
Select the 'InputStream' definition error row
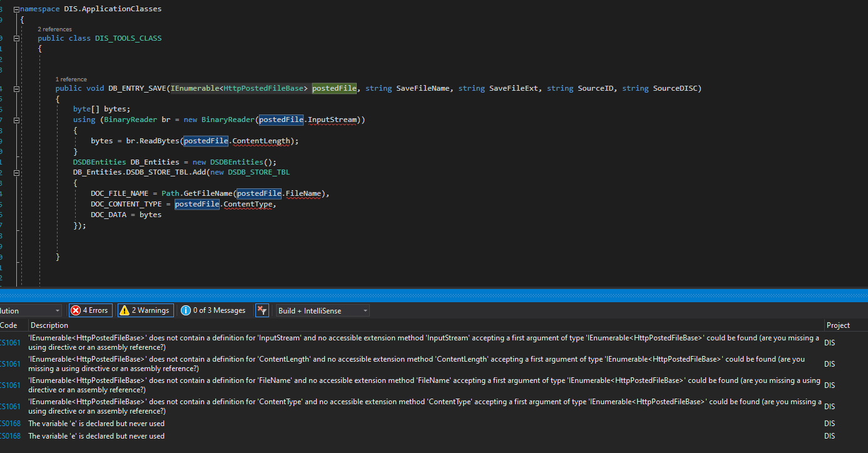pyautogui.click(x=434, y=342)
